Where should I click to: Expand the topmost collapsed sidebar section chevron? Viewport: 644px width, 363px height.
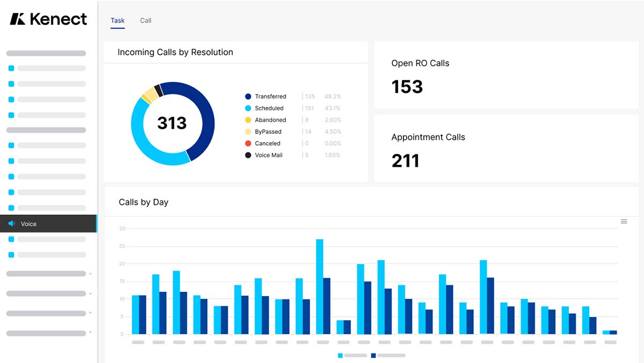[x=90, y=273]
